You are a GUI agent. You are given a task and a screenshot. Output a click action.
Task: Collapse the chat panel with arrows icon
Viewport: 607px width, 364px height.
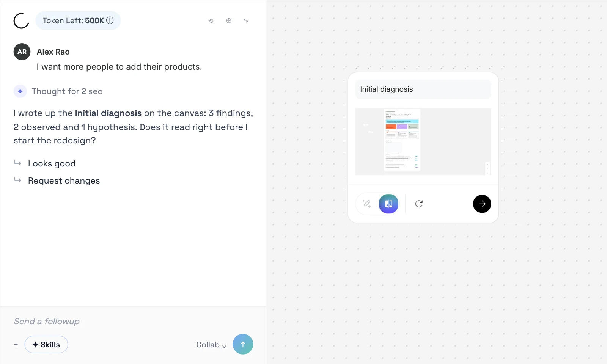point(246,21)
